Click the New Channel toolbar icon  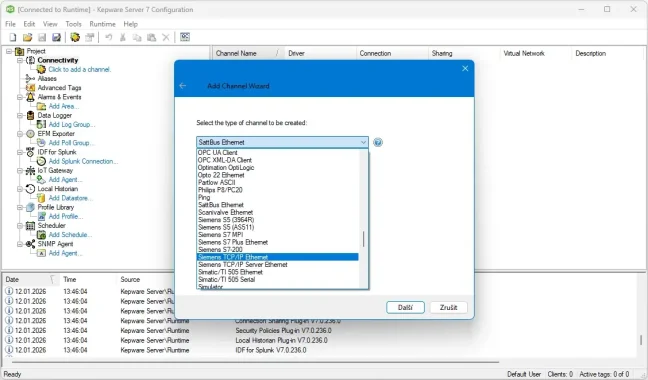point(75,38)
